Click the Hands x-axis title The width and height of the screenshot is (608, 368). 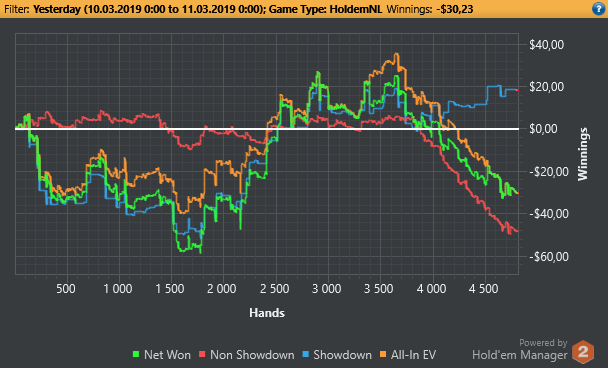coord(267,313)
